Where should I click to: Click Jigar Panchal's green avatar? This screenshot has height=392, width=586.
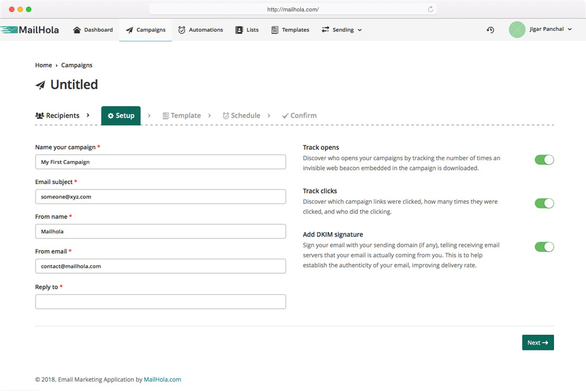click(x=517, y=30)
